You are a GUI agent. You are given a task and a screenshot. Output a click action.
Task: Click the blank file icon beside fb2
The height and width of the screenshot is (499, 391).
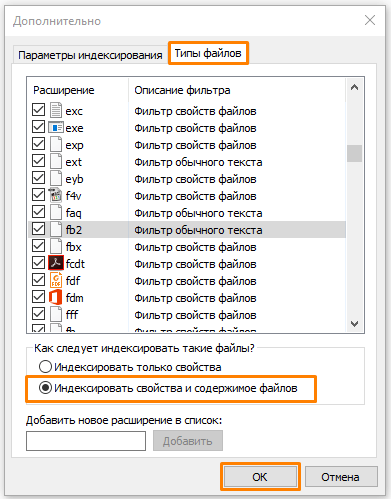pos(56,229)
